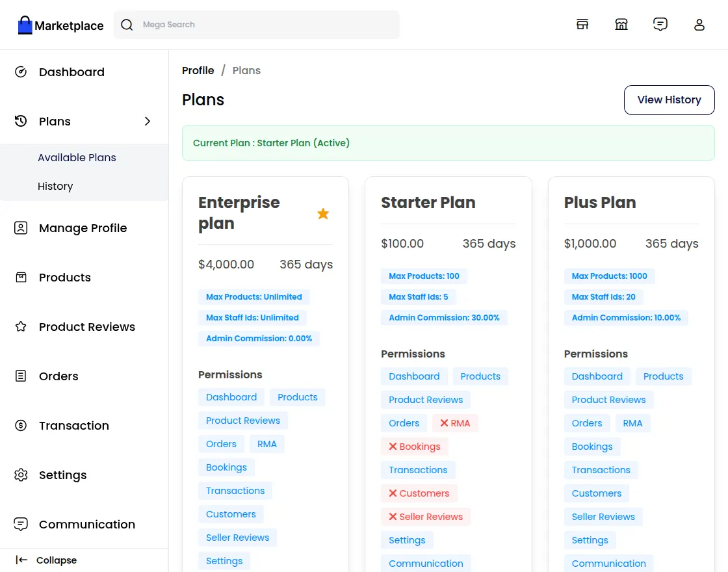Expand the Plans chevron arrow

pyautogui.click(x=148, y=122)
